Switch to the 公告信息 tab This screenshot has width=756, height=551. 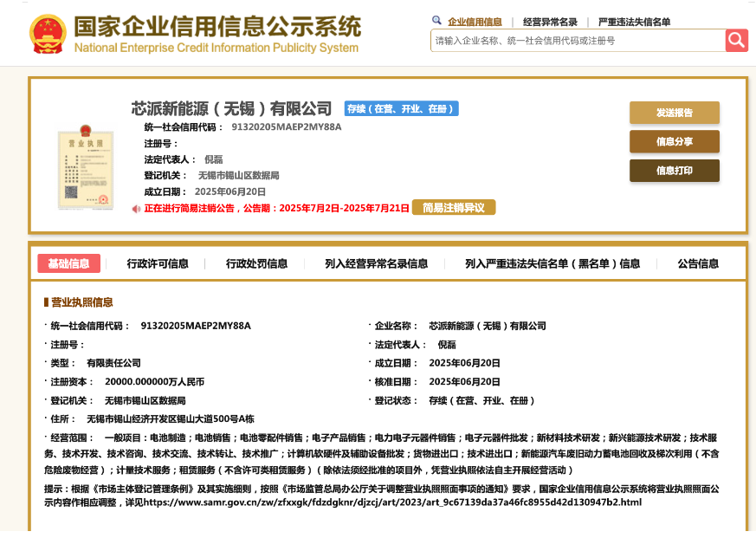698,263
